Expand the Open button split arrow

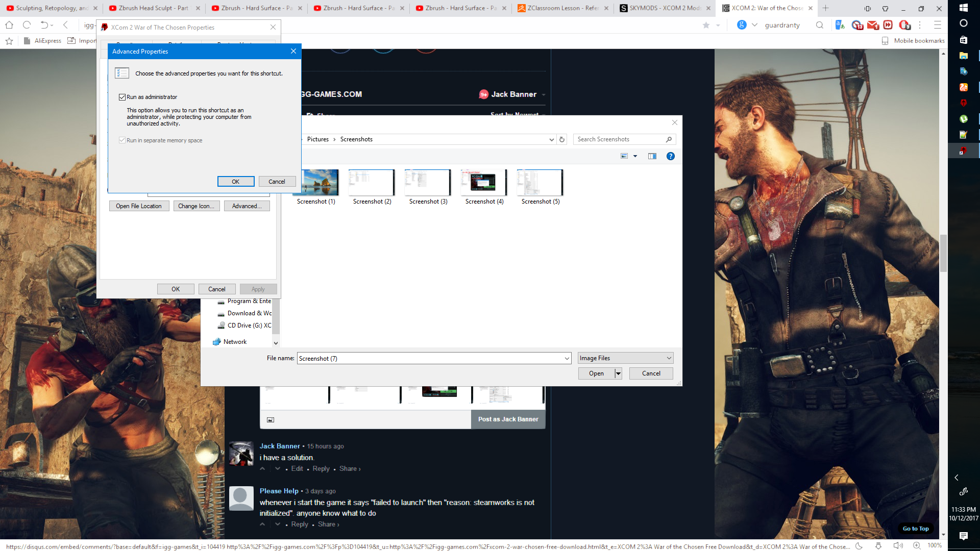[618, 373]
